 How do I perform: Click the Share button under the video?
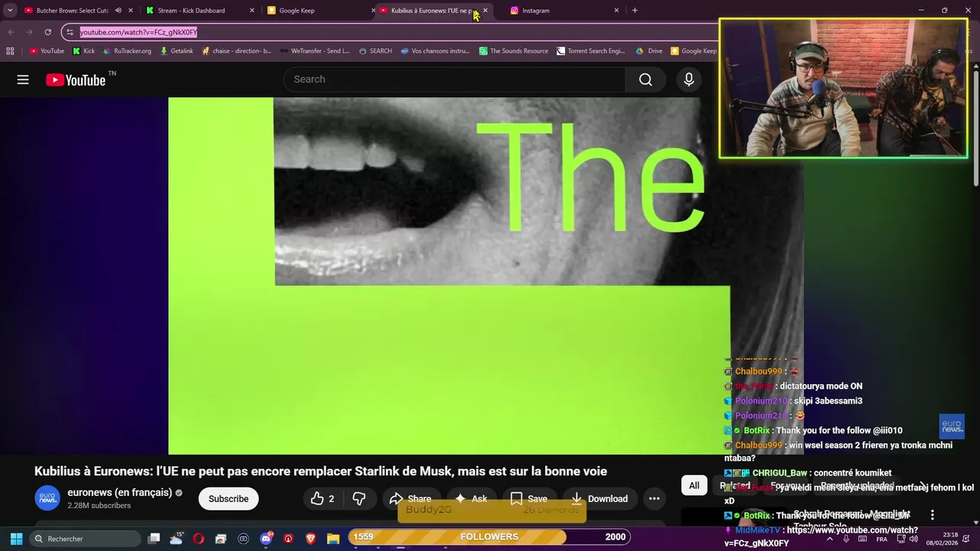410,499
